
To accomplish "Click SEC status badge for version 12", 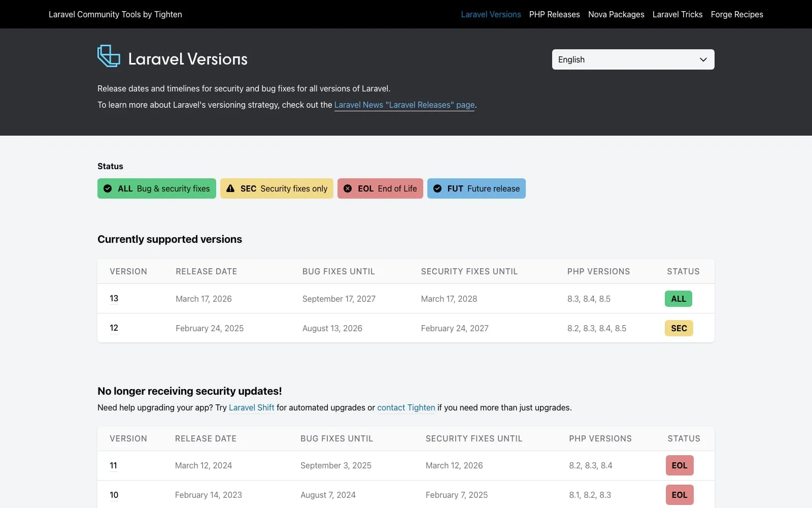I will point(679,328).
